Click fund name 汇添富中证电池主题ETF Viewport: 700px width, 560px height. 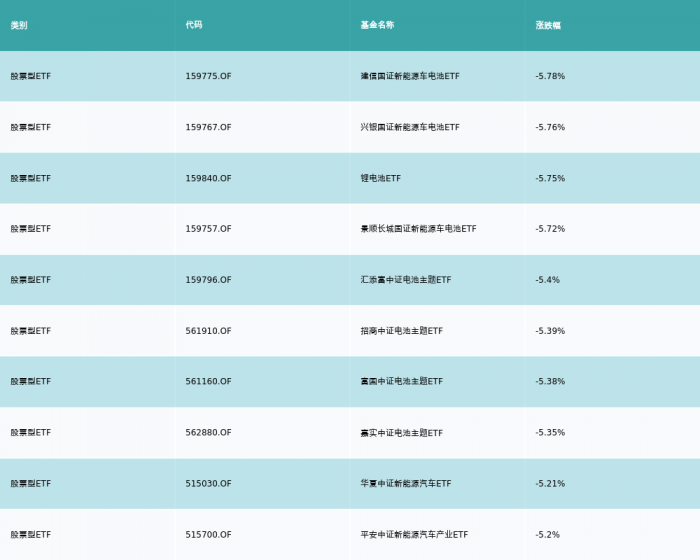pos(406,280)
